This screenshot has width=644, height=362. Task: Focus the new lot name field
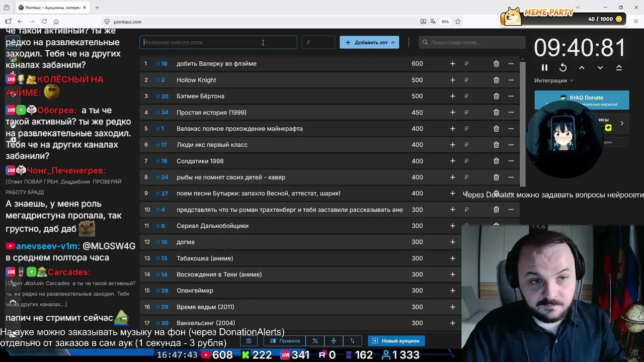coord(218,42)
